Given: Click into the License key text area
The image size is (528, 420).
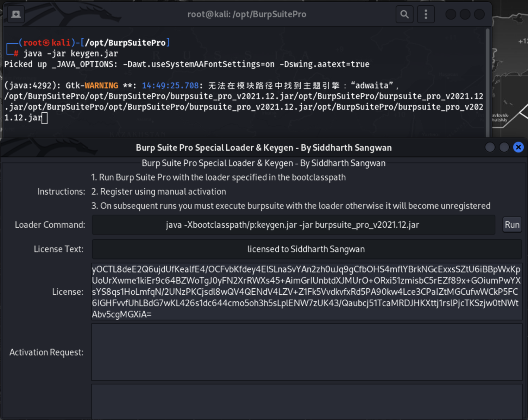Looking at the screenshot, I should [x=306, y=292].
